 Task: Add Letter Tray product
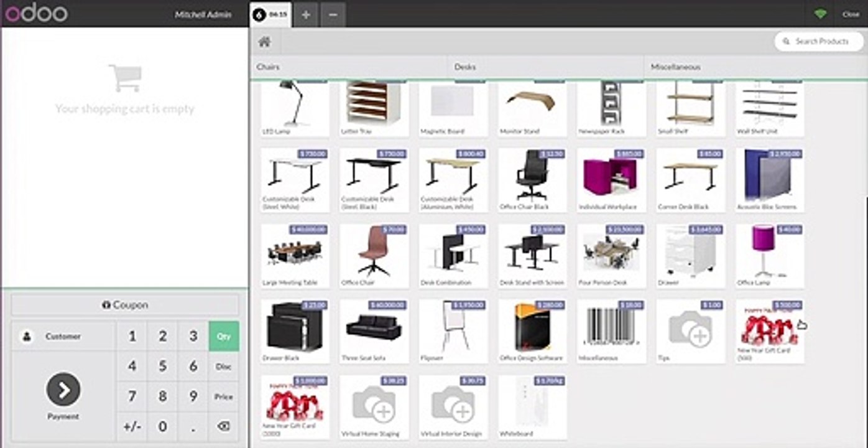[x=374, y=109]
